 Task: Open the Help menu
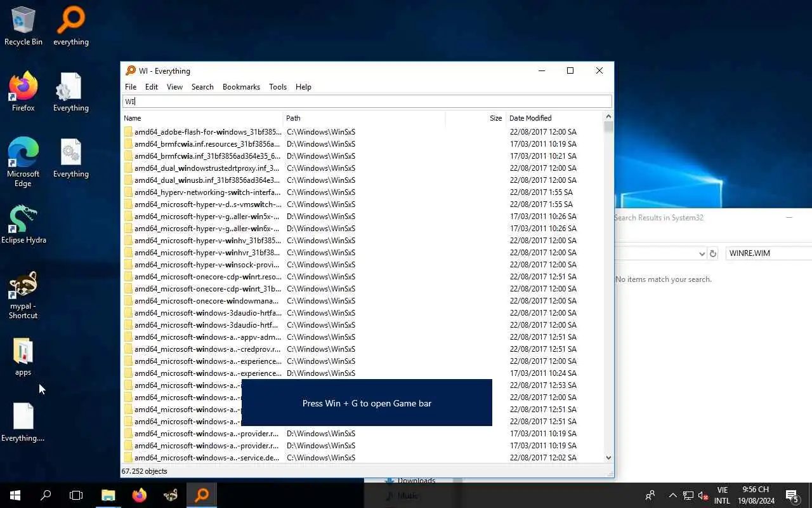pos(303,87)
